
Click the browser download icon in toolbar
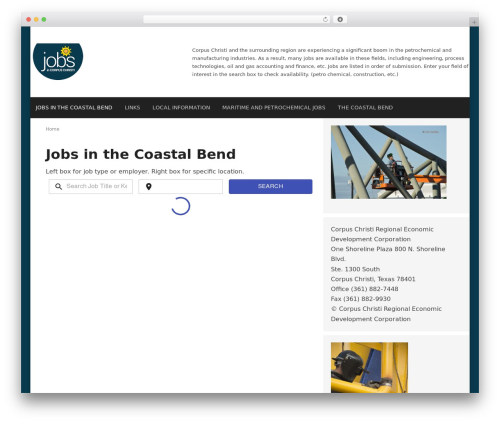[x=340, y=19]
